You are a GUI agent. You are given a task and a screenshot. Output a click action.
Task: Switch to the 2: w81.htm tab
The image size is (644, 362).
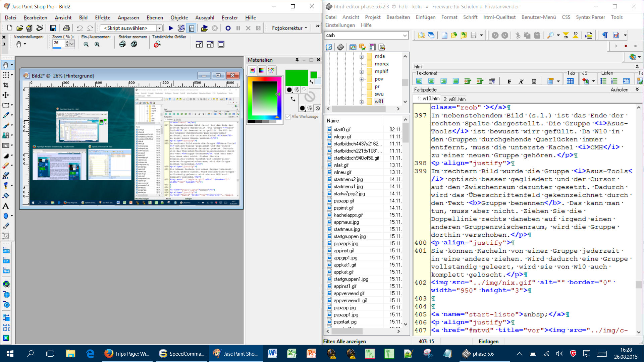pyautogui.click(x=454, y=99)
